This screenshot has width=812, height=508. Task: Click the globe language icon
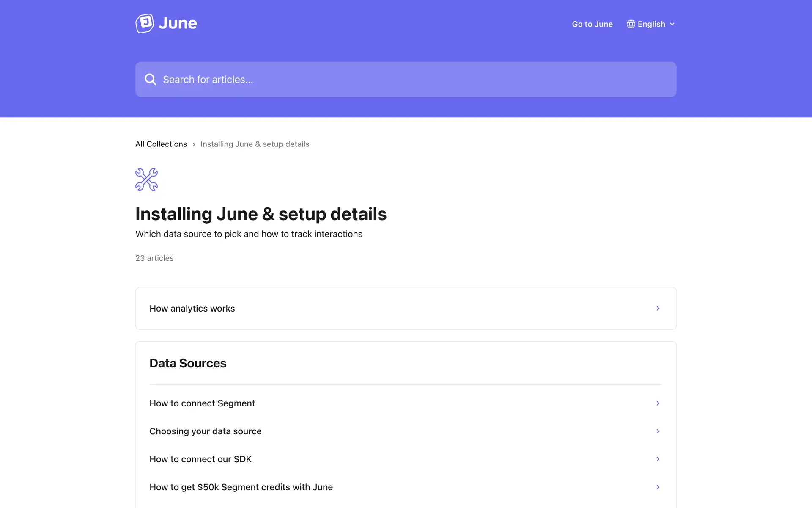(631, 24)
